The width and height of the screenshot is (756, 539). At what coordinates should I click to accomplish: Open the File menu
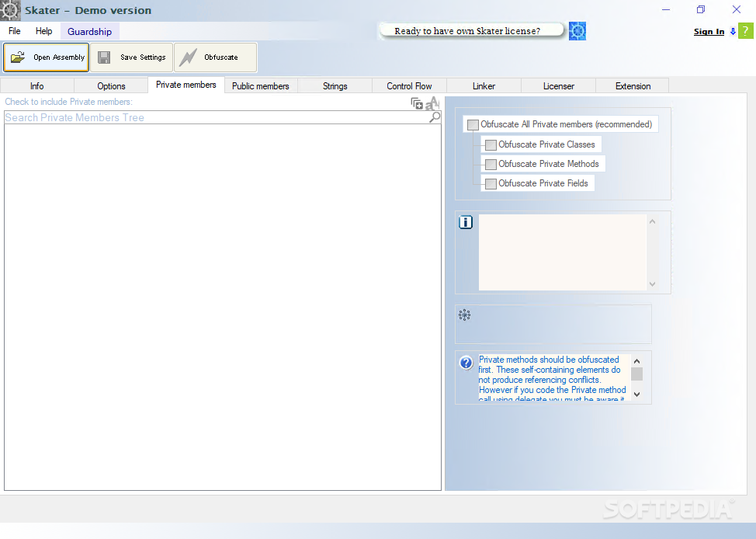click(15, 31)
